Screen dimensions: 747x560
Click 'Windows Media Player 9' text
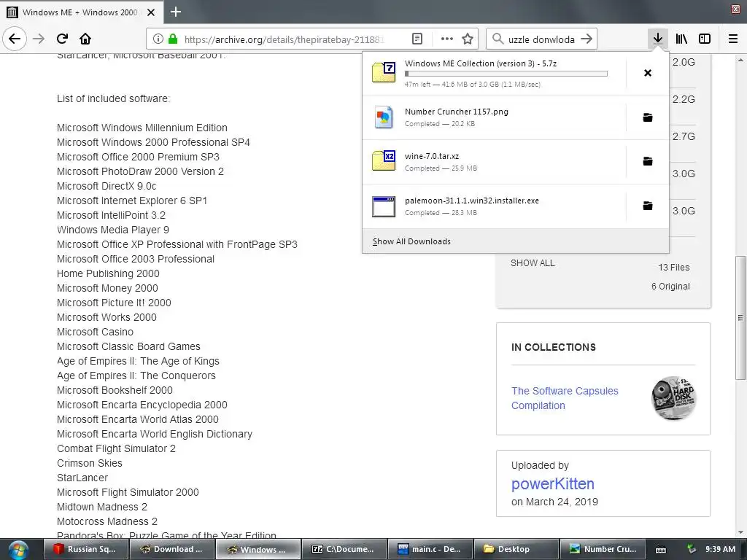point(113,230)
